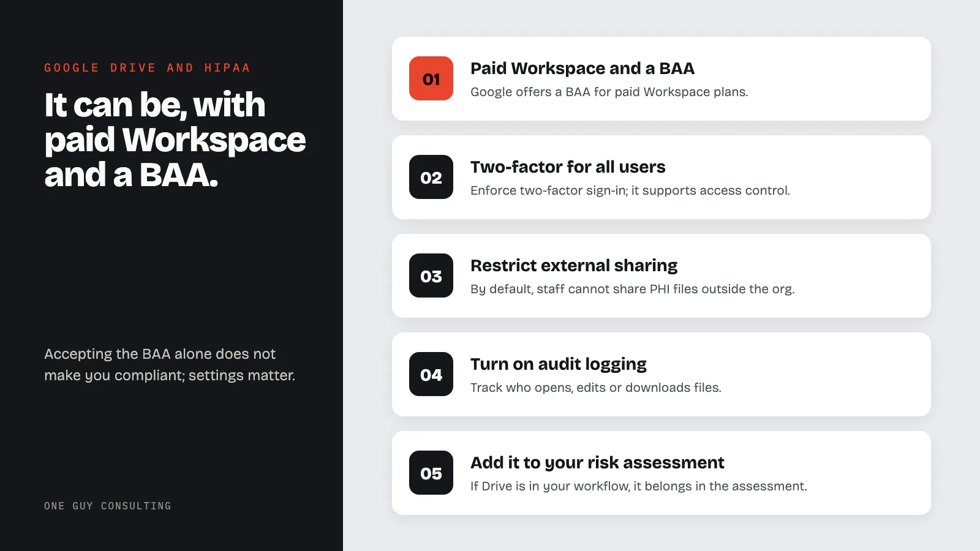980x551 pixels.
Task: Click 'By default, staff cannot share PHI' text
Action: pyautogui.click(x=633, y=289)
